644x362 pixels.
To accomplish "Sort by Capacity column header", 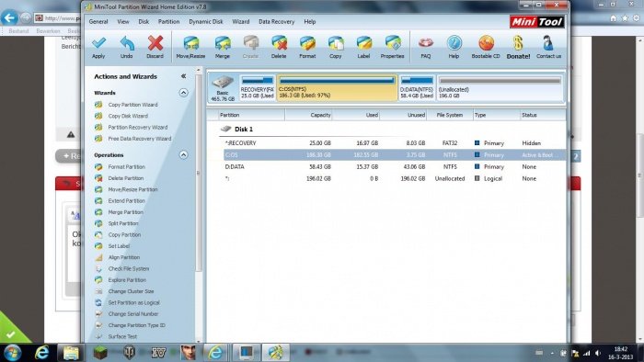I will 308,115.
